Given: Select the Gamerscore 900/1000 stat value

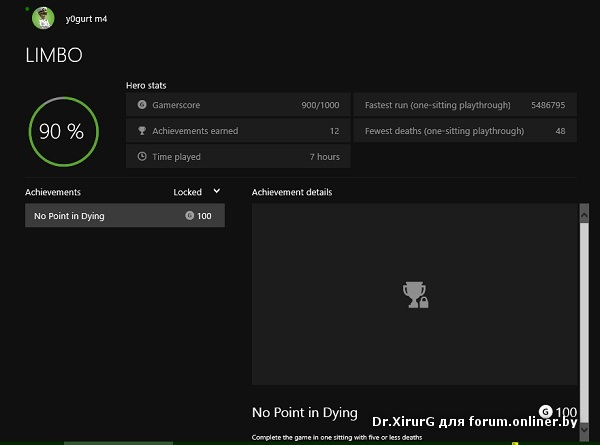Looking at the screenshot, I should 320,105.
